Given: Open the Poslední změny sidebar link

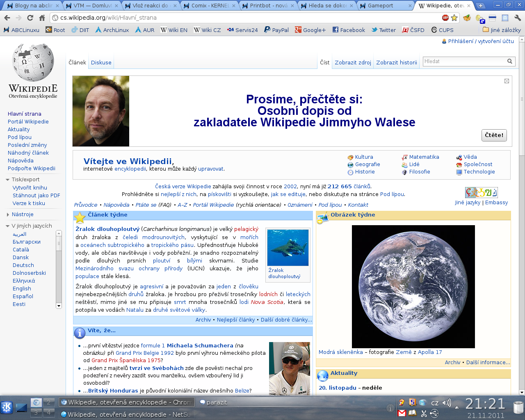Looking at the screenshot, I should click(x=27, y=145).
